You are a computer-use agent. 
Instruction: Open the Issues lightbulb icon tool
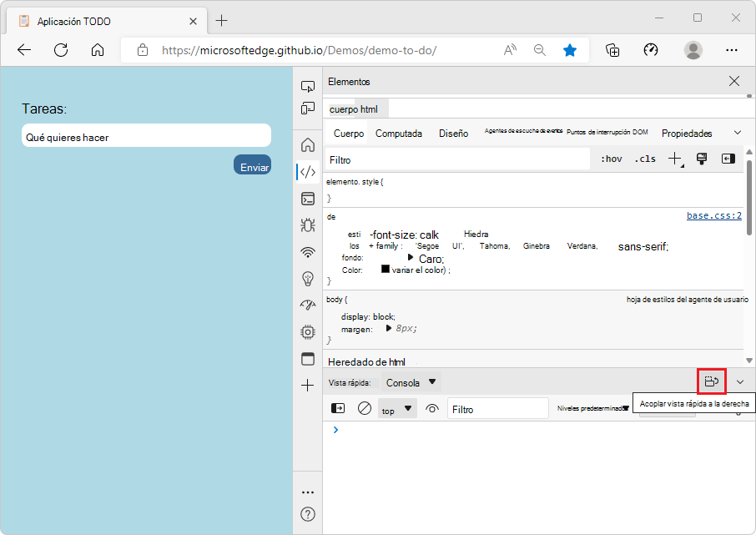click(308, 279)
